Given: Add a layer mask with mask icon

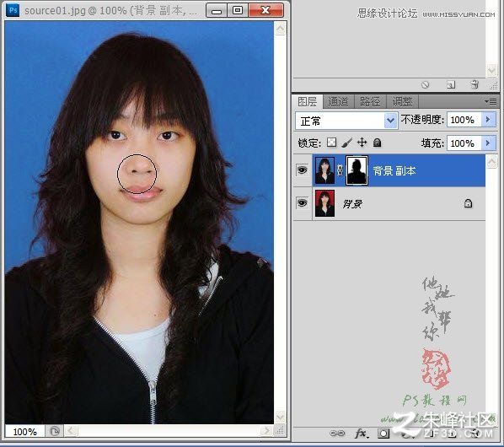Looking at the screenshot, I should pyautogui.click(x=383, y=434).
